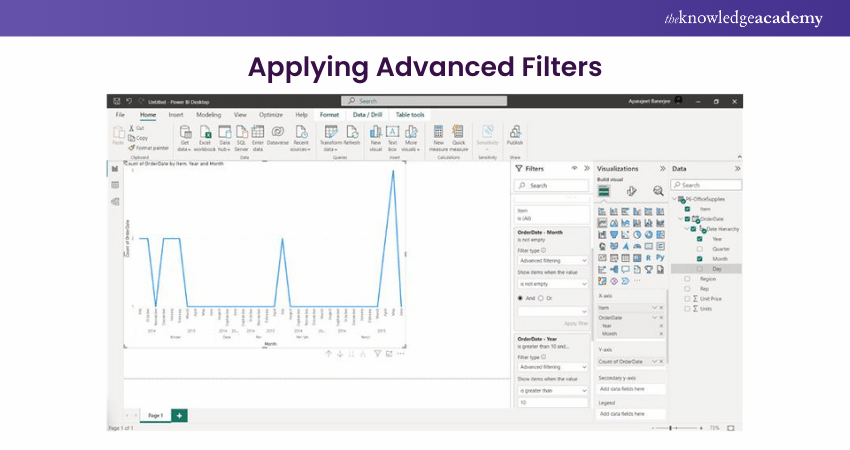This screenshot has width=850, height=450.
Task: Add a Text box
Action: (393, 133)
